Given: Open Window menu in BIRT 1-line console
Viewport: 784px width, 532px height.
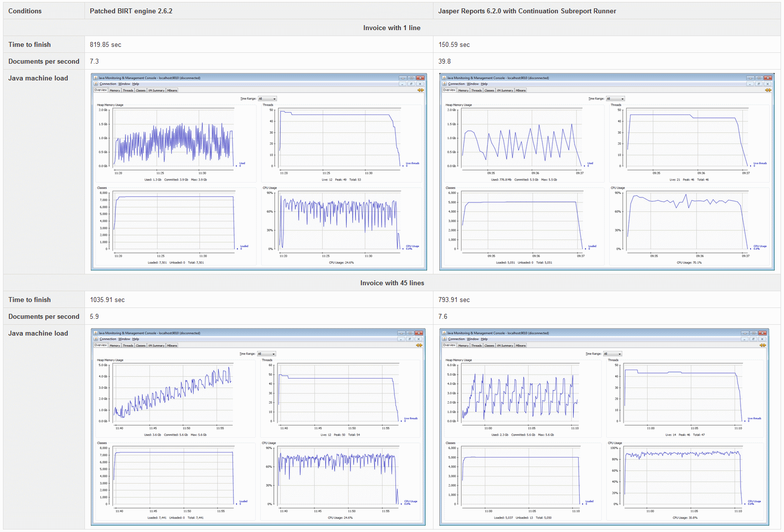Looking at the screenshot, I should (124, 84).
